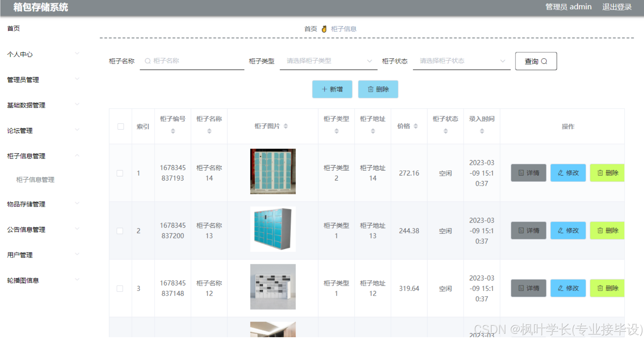Click the hand icon in the breadcrumb
This screenshot has height=340, width=644.
pyautogui.click(x=324, y=29)
